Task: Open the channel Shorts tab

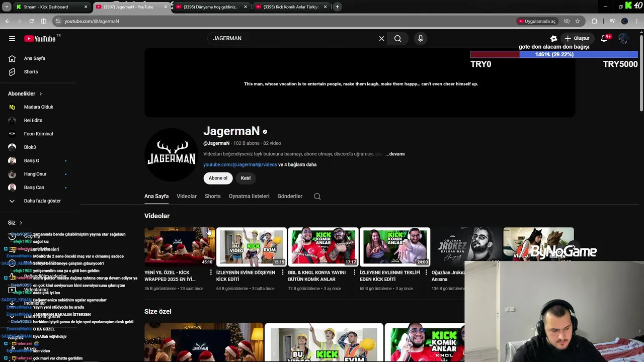Action: 213,197
